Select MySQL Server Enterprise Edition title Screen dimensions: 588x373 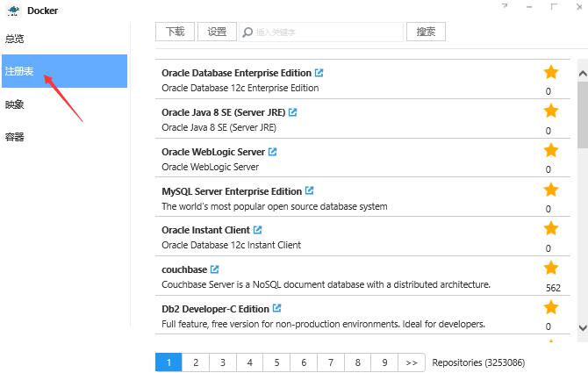[232, 191]
